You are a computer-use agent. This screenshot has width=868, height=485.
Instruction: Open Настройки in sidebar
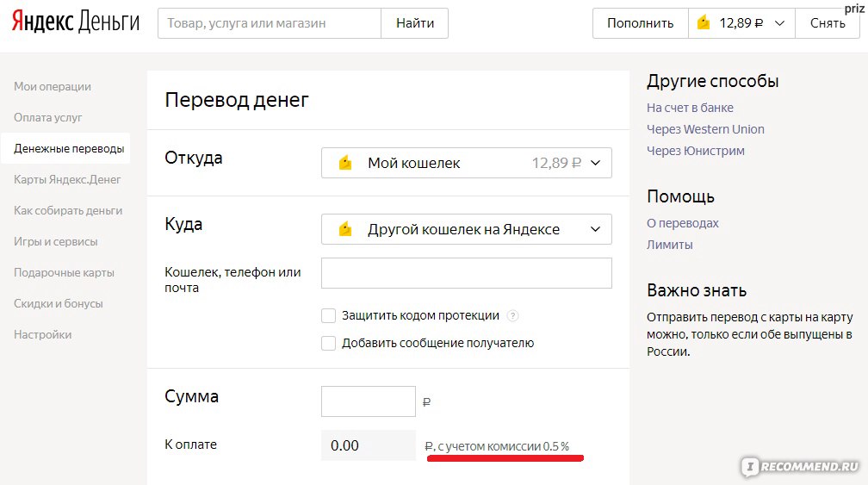(x=43, y=334)
